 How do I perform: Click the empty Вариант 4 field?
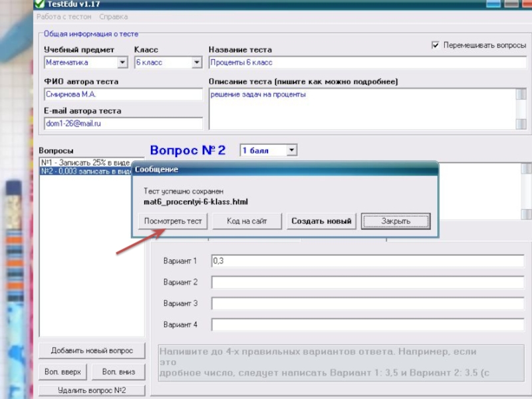(x=368, y=325)
